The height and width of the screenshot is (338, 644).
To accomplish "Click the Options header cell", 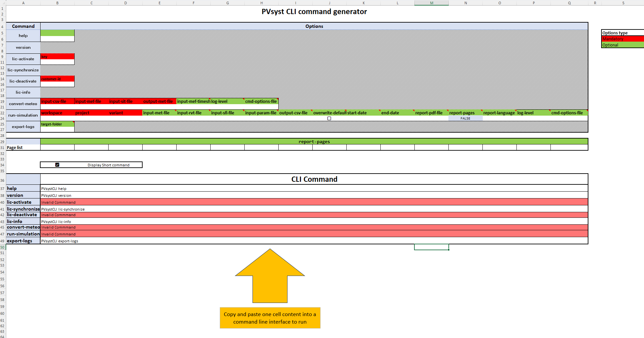I will 314,26.
